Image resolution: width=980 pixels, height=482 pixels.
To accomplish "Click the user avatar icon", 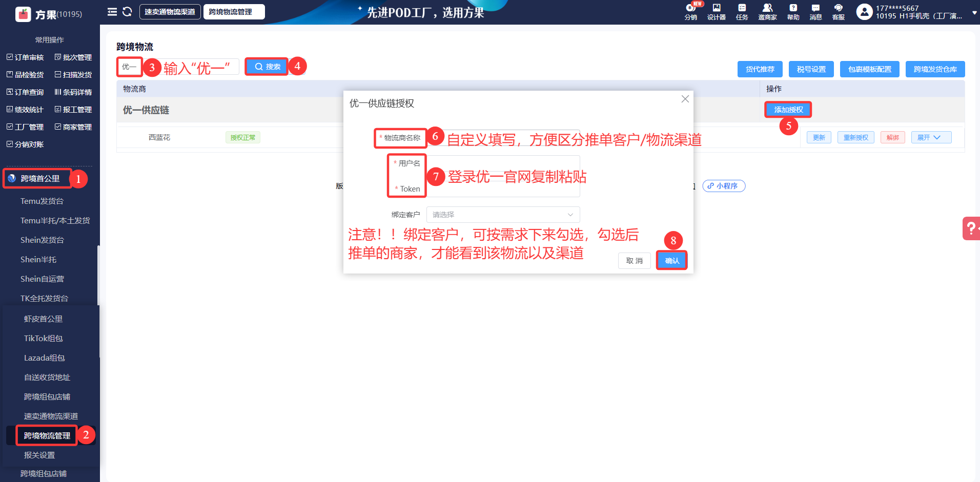I will [x=864, y=12].
